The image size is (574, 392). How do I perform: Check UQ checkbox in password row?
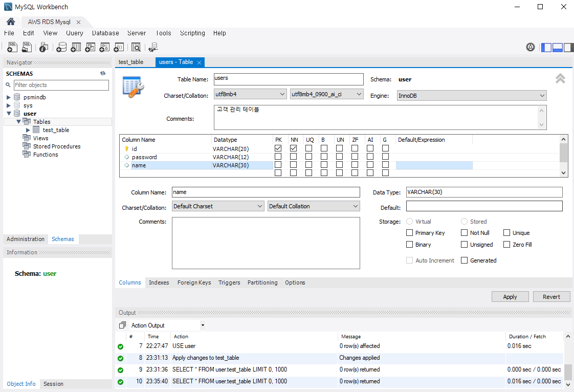coord(308,157)
